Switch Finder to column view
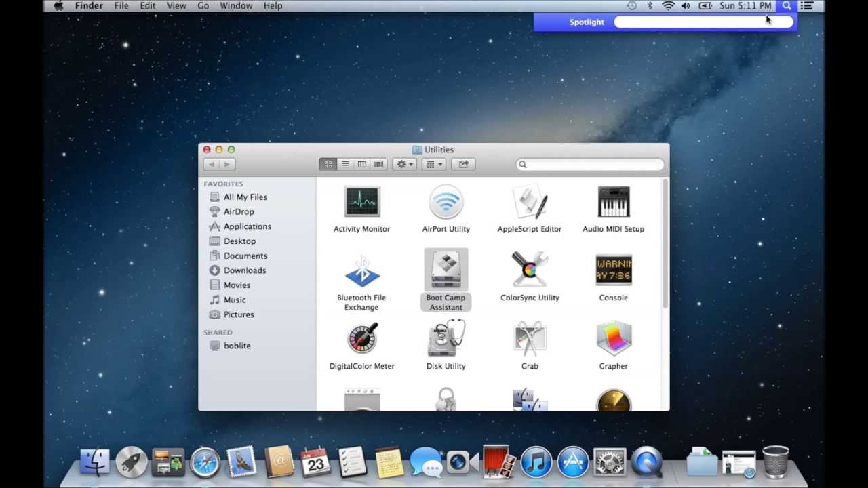 [x=362, y=164]
